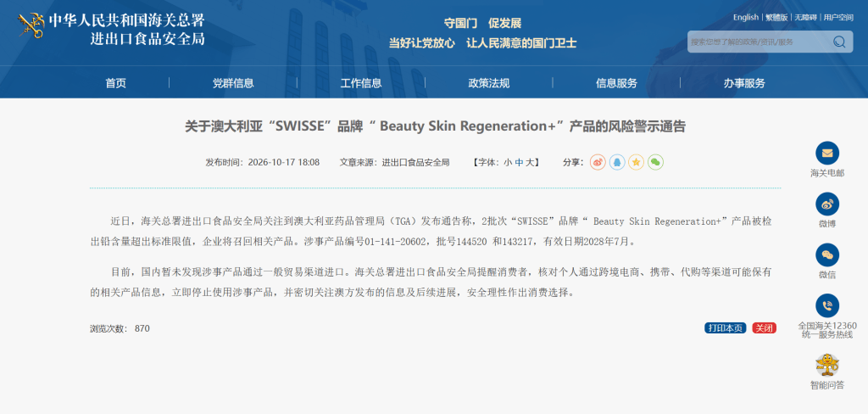868x414 pixels.
Task: Share article via QQ icon
Action: [x=617, y=162]
